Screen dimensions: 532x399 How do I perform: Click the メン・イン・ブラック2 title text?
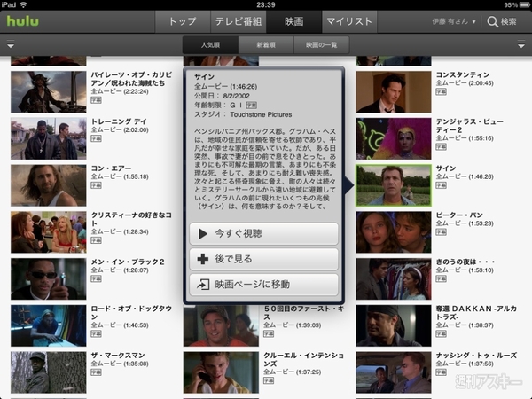pos(128,262)
